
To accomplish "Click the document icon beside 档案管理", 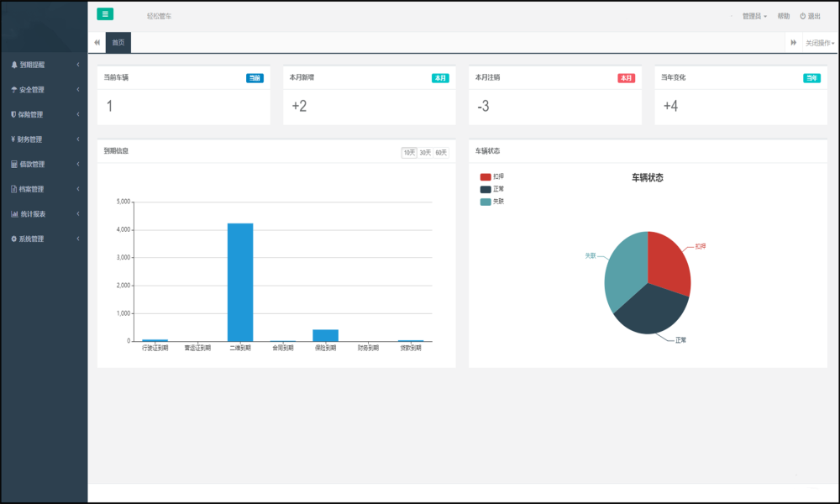I will [x=14, y=189].
